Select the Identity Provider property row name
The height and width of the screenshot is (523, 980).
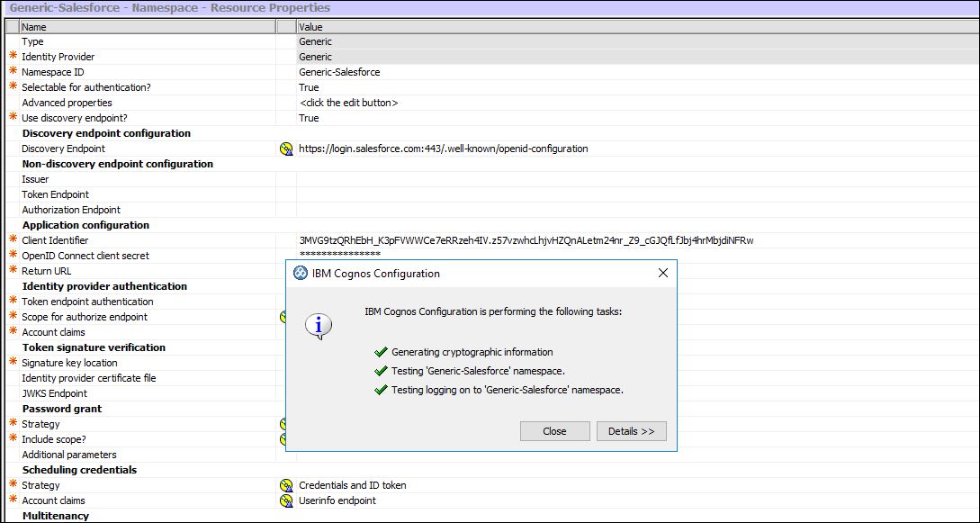point(58,57)
